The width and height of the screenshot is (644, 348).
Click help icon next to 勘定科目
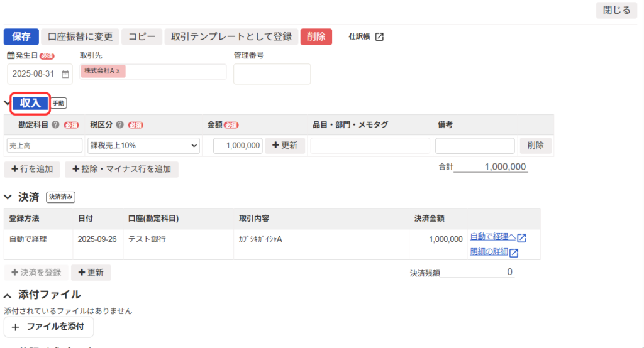(x=55, y=125)
